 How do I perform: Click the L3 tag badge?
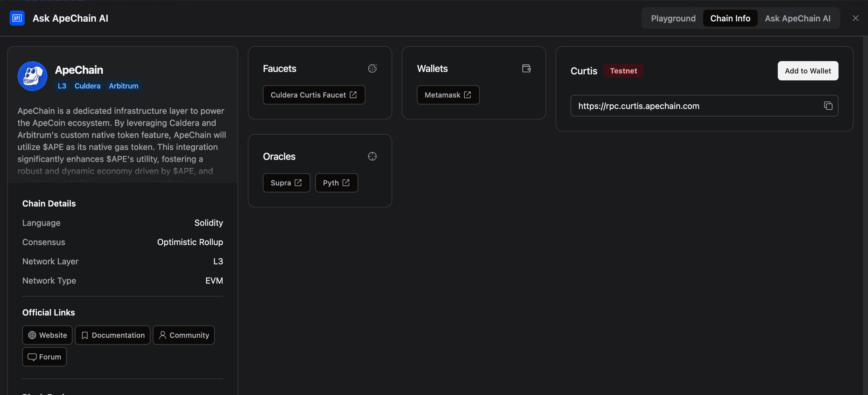click(x=62, y=86)
